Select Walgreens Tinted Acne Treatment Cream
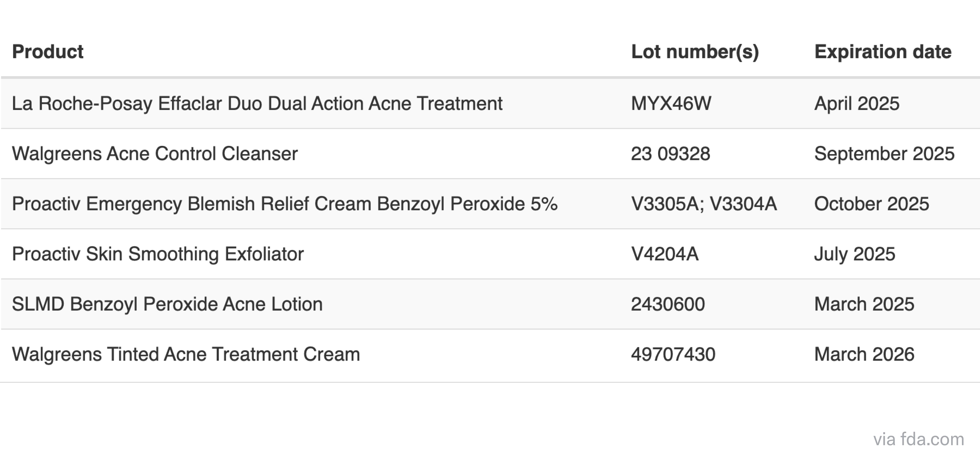The width and height of the screenshot is (980, 460). coord(186,354)
